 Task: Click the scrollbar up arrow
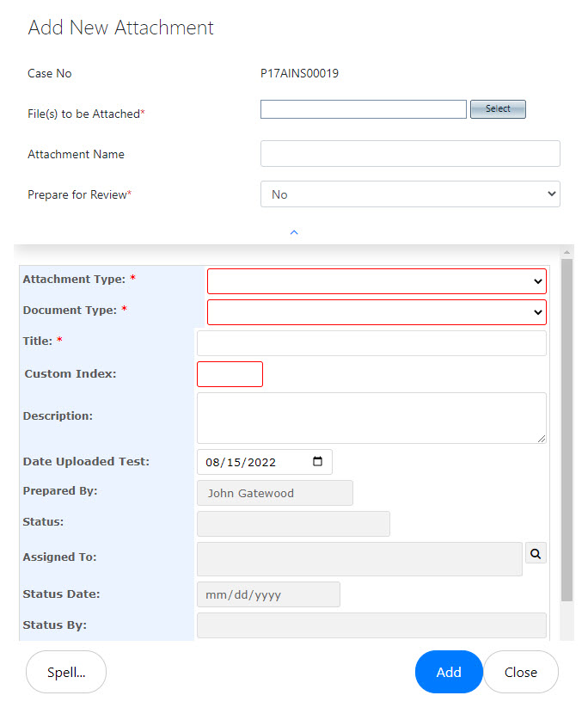coord(567,252)
